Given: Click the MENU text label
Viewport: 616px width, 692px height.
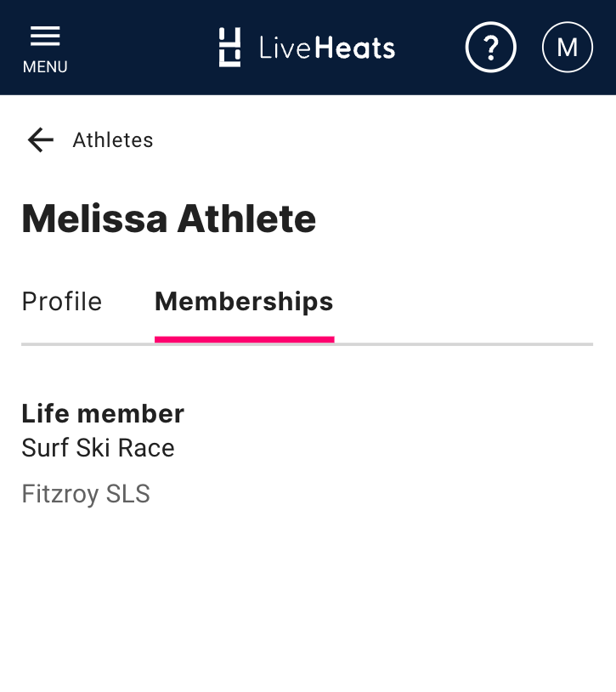Looking at the screenshot, I should coord(45,67).
